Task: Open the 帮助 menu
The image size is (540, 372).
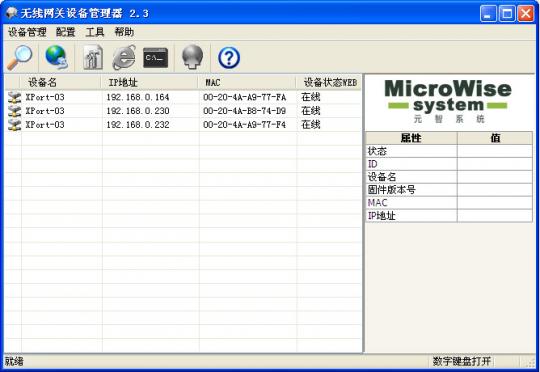Action: point(124,32)
